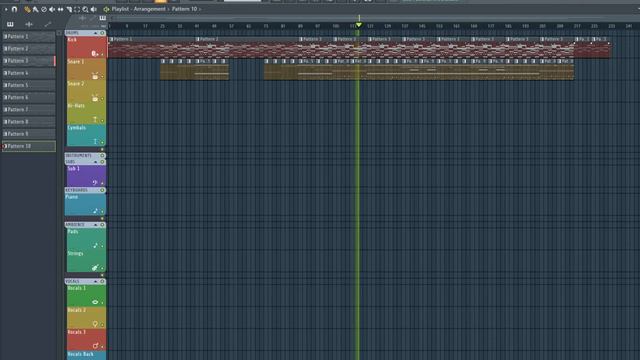The height and width of the screenshot is (360, 640).
Task: Click the Piano track note icon
Action: [x=95, y=211]
